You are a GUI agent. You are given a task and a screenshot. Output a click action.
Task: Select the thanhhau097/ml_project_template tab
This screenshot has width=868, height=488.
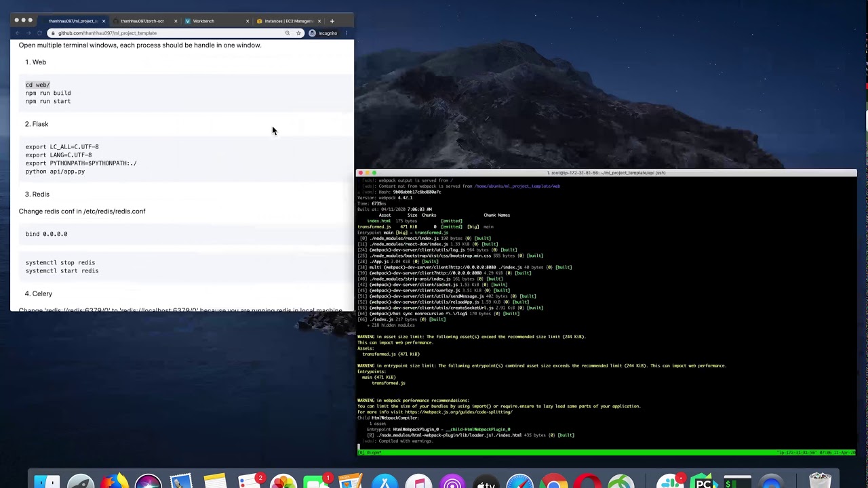[x=73, y=21]
